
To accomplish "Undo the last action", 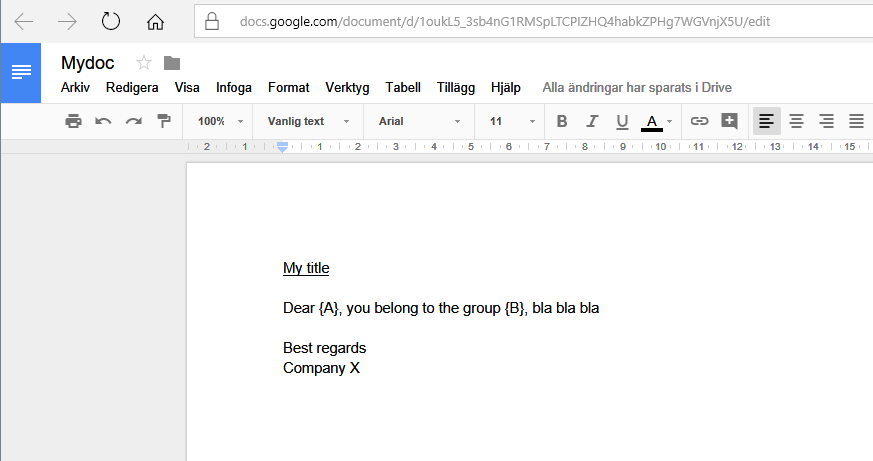I will tap(103, 121).
